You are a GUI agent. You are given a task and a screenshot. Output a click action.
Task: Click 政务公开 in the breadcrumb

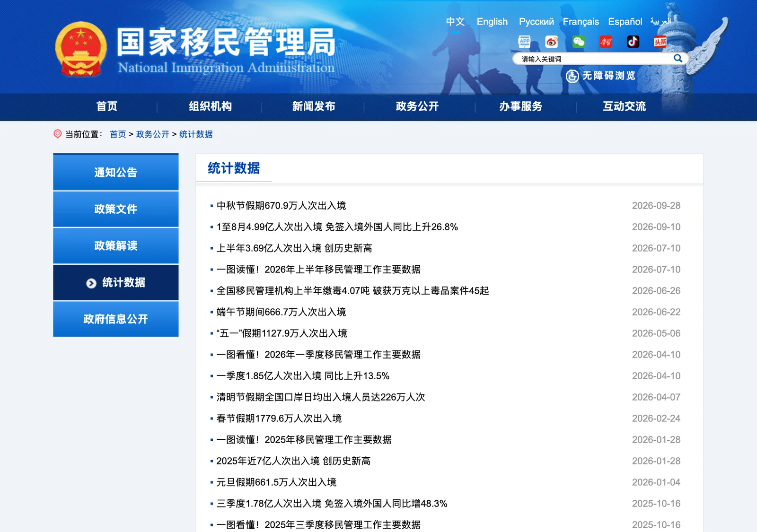(x=152, y=134)
